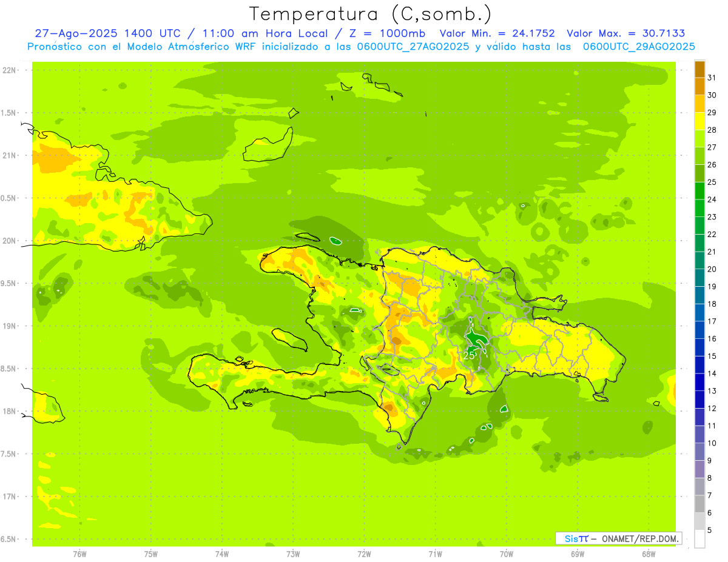Viewport: 728px width, 562px height.
Task: Click longitude label '71W'
Action: tap(435, 554)
